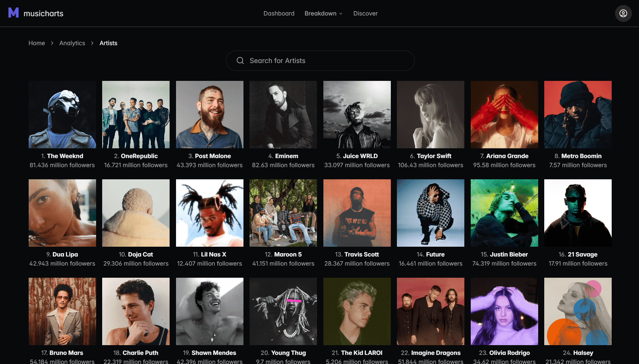Open the Imagine Dragons band image

tap(431, 311)
